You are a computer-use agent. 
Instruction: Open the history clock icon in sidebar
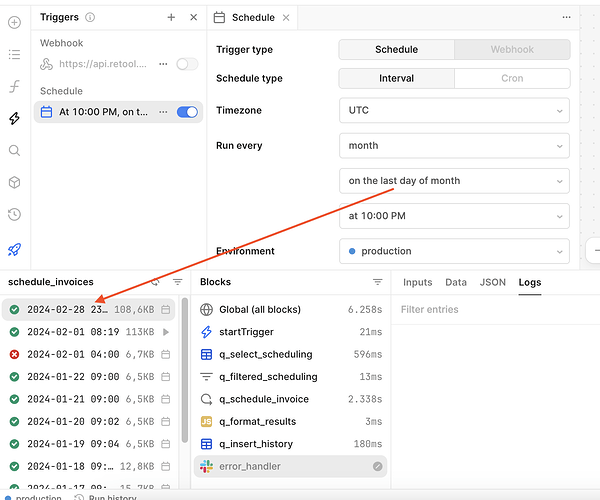click(14, 214)
